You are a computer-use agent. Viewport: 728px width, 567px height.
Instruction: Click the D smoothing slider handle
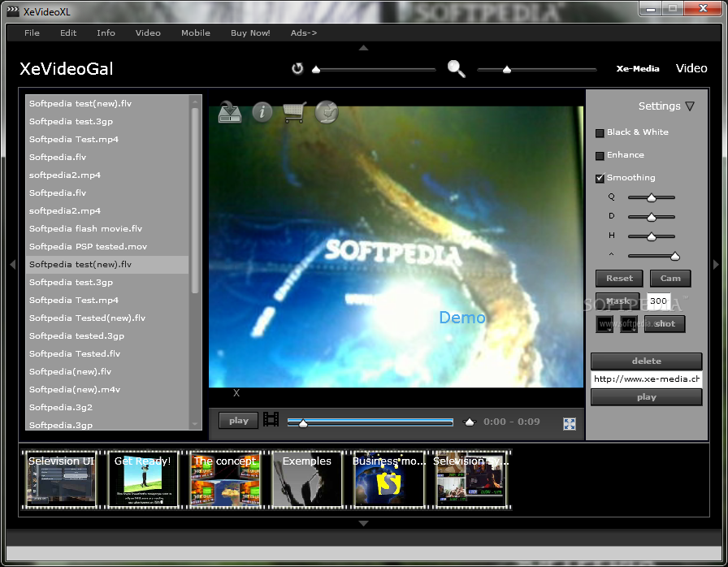[652, 217]
